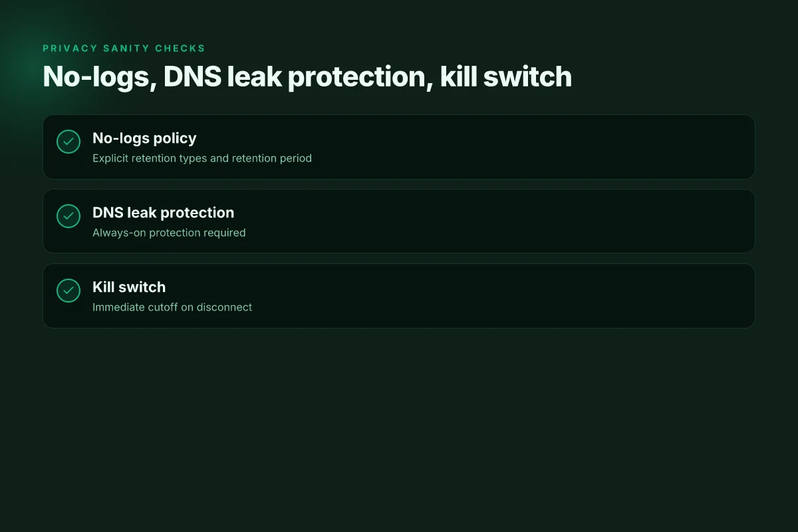This screenshot has width=798, height=532.
Task: Click the Kill switch green checkmark icon
Action: pyautogui.click(x=68, y=291)
